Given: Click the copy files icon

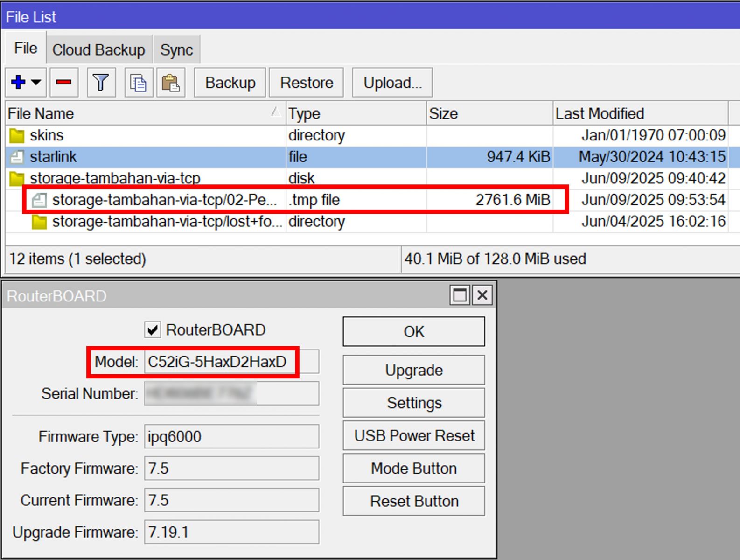Looking at the screenshot, I should [138, 83].
